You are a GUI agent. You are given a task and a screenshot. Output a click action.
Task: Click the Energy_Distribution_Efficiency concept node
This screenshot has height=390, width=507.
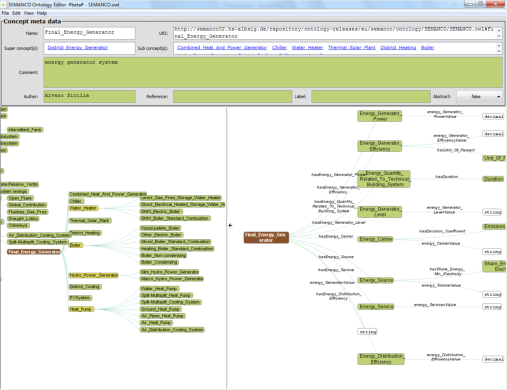click(381, 359)
